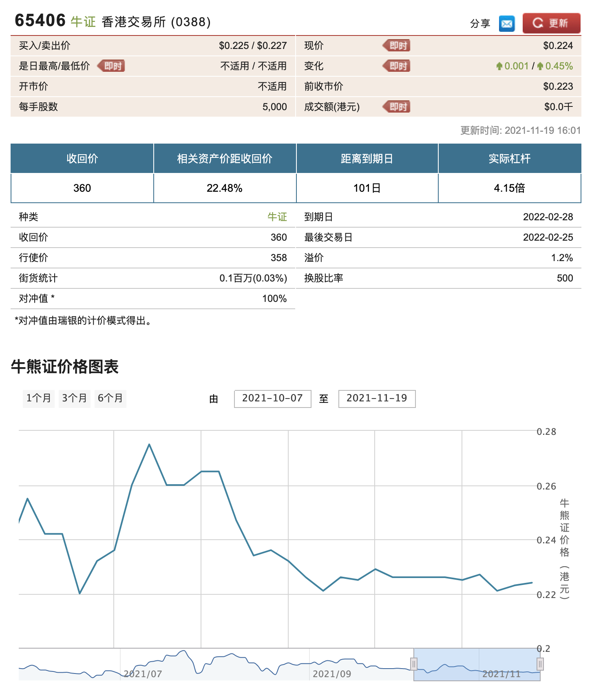The image size is (592, 700).
Task: Click the 即时 badge beside 现价
Action: coord(397,46)
